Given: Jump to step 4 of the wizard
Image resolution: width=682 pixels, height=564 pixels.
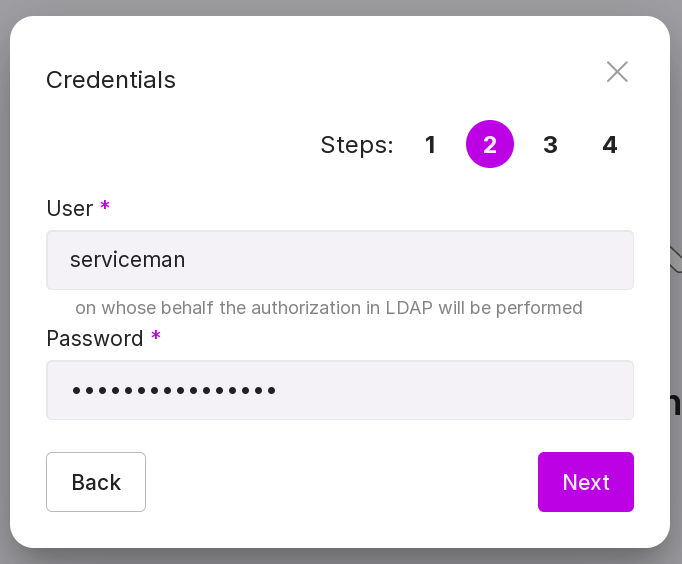Looking at the screenshot, I should point(610,145).
